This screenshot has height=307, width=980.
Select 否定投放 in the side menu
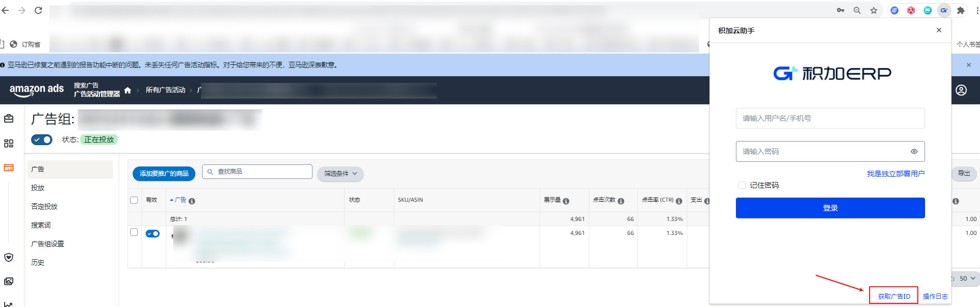coord(45,206)
